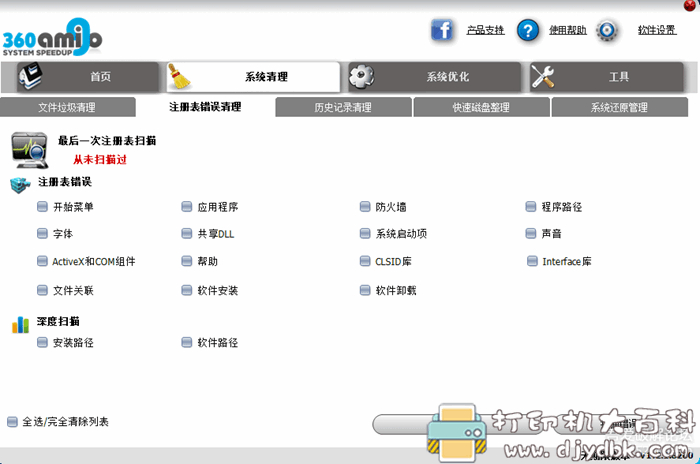This screenshot has width=700, height=464.
Task: Click the 最后一次注册表扫描 heading
Action: (x=107, y=141)
